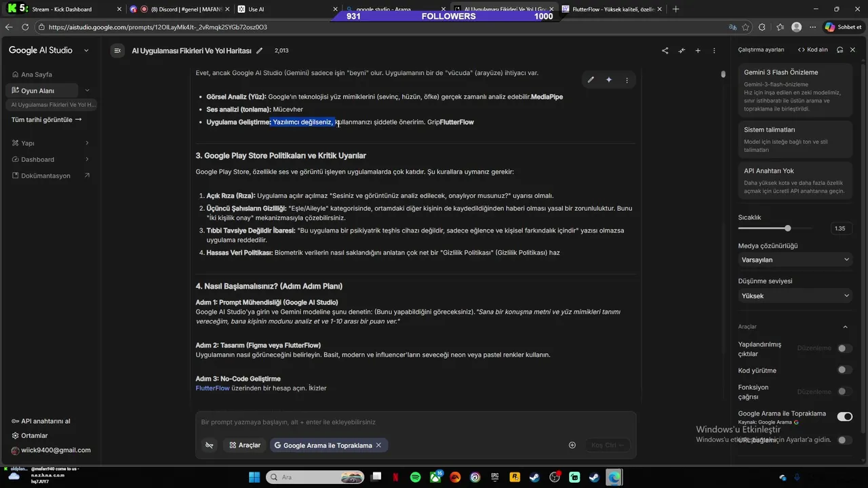Image resolution: width=868 pixels, height=488 pixels.
Task: Select the Gemini 3 Flash Önizleme model card
Action: pyautogui.click(x=795, y=89)
